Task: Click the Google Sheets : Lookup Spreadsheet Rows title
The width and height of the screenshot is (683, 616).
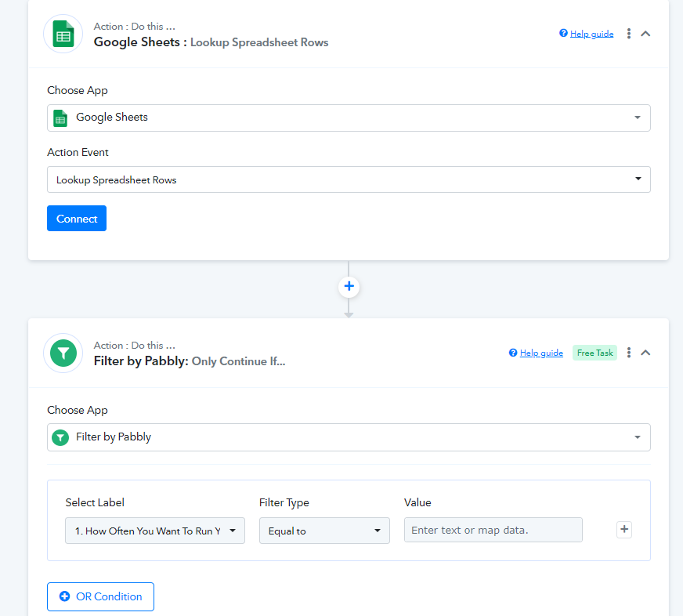Action: (x=211, y=42)
